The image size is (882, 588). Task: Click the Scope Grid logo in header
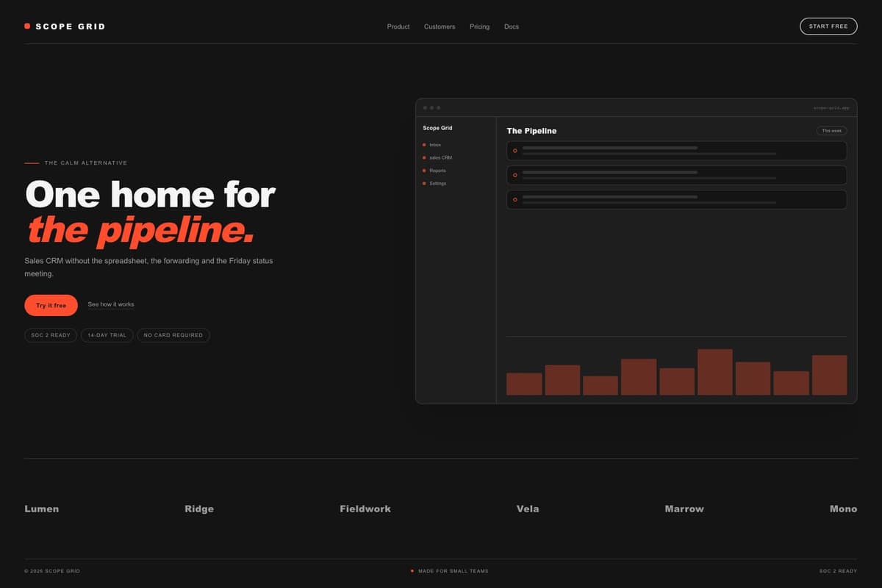(65, 26)
